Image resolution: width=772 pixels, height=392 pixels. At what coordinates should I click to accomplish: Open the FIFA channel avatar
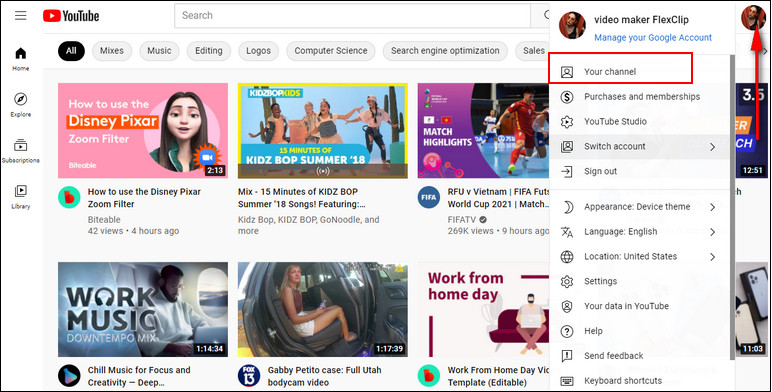(429, 197)
